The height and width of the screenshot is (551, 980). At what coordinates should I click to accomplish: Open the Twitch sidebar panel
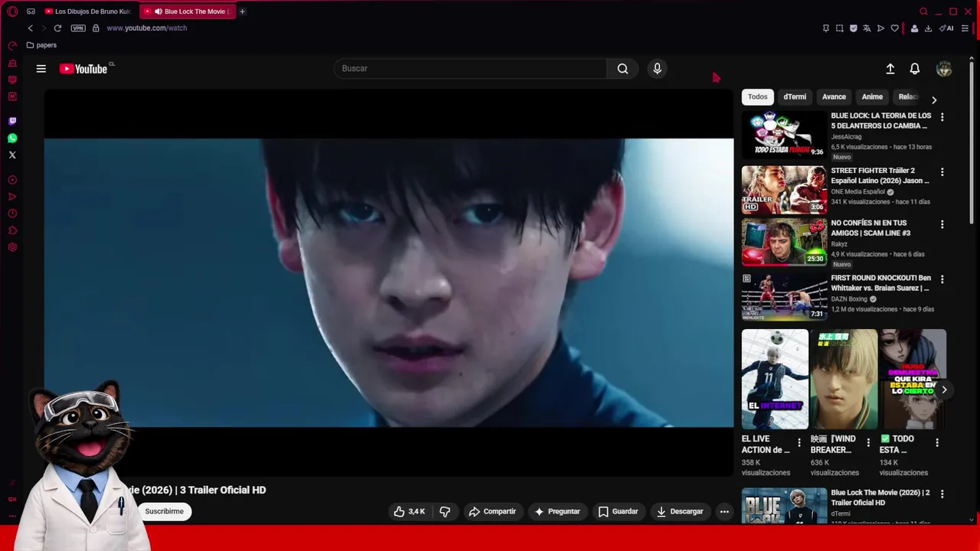point(12,121)
